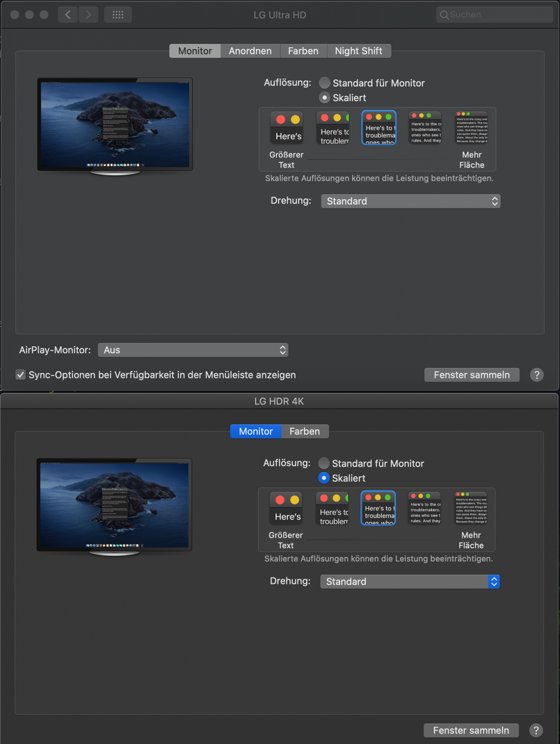560x744 pixels.
Task: Open the Anordnen tab
Action: pyautogui.click(x=250, y=51)
